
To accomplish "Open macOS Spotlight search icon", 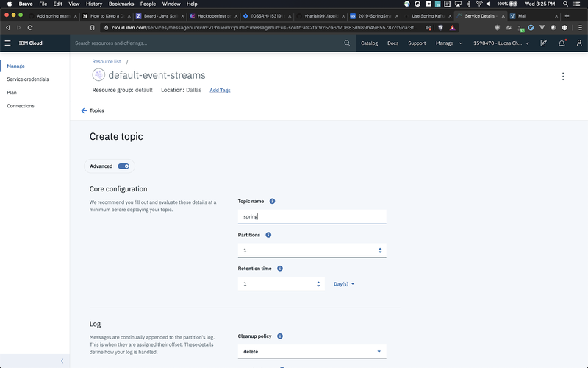I will tap(565, 4).
